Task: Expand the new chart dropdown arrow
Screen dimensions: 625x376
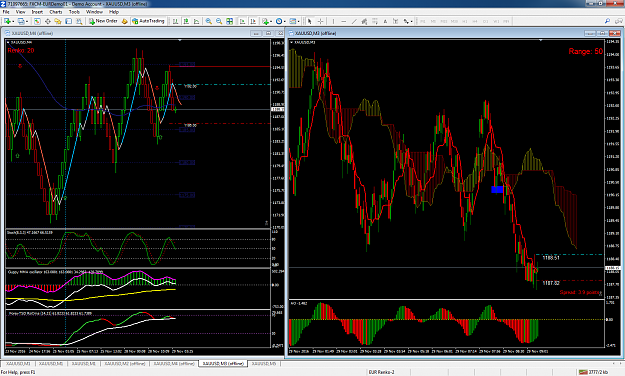Action: point(13,22)
